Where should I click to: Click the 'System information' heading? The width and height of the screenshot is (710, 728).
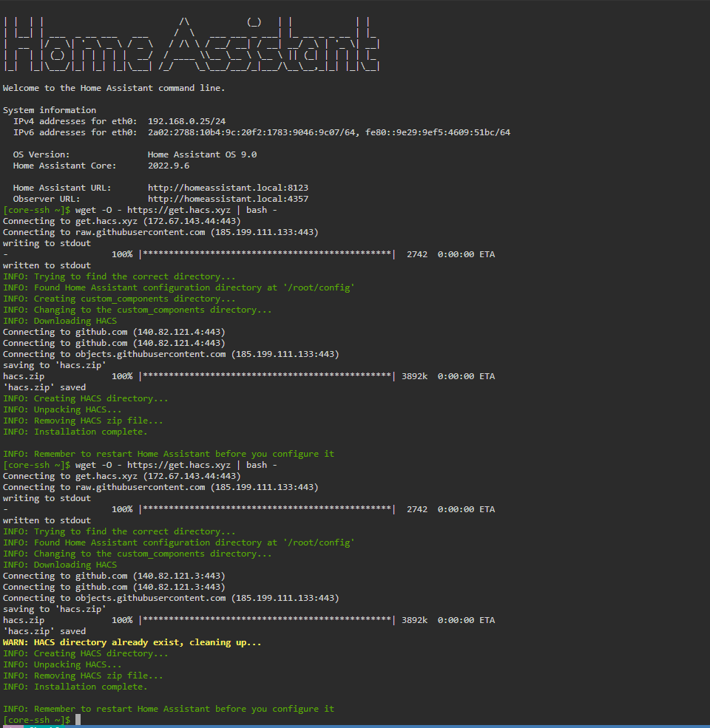click(50, 110)
